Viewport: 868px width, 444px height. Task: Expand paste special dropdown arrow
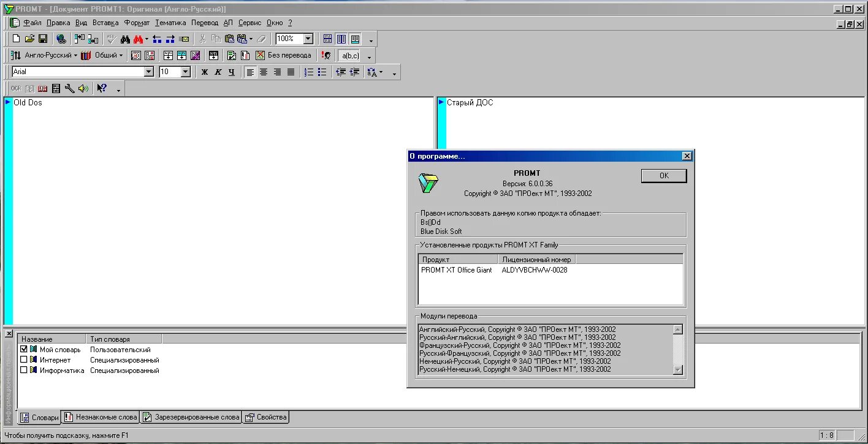251,39
